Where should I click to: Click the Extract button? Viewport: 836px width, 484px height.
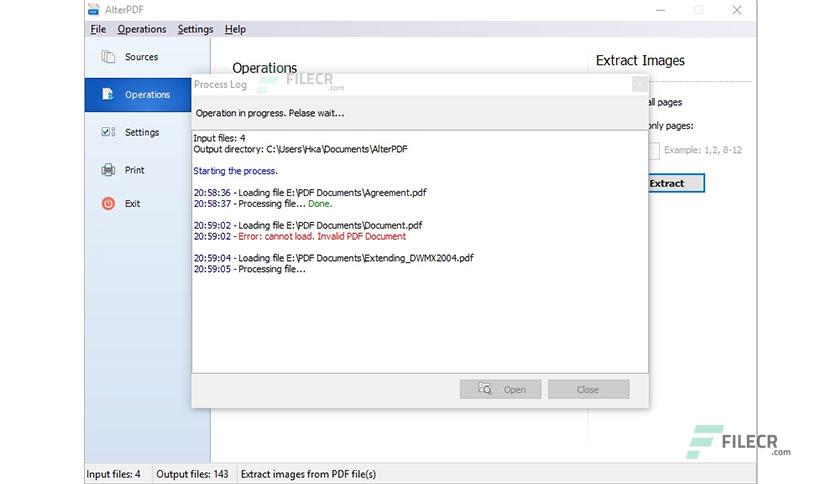pos(676,183)
